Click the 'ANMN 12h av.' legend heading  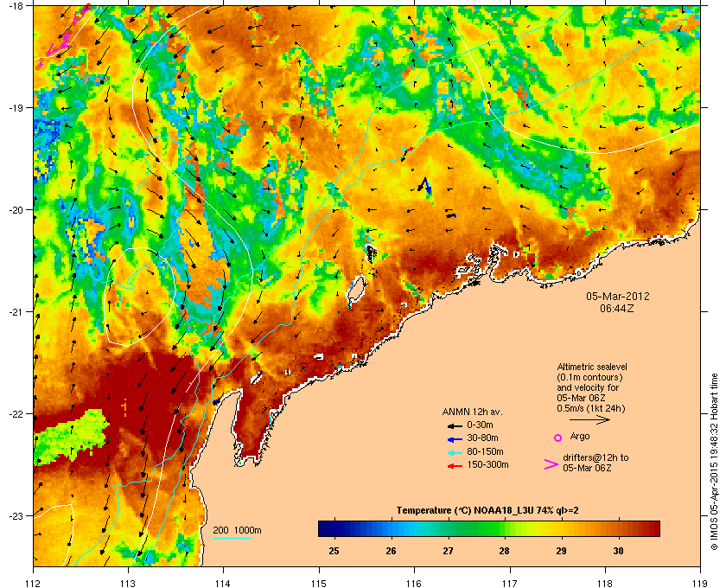pos(472,412)
